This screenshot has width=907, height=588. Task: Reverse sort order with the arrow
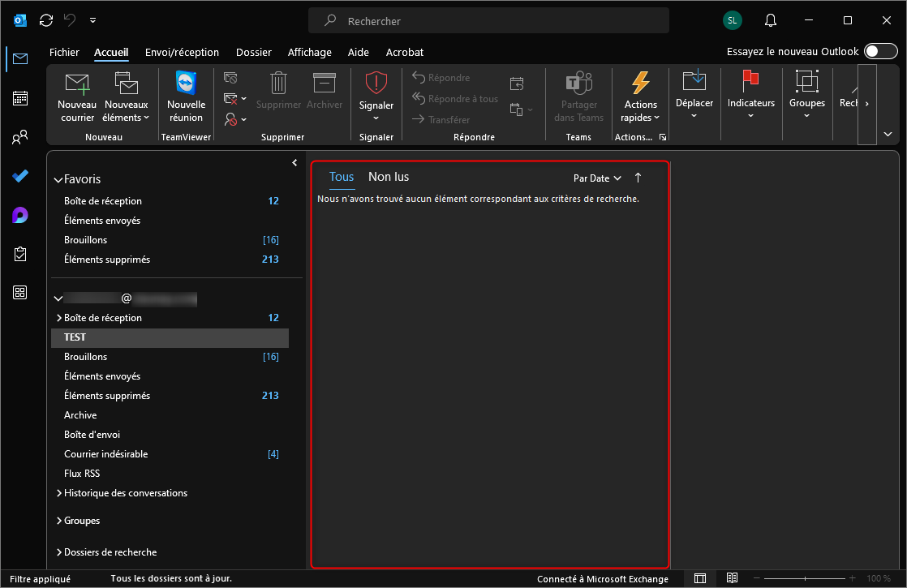coord(638,178)
